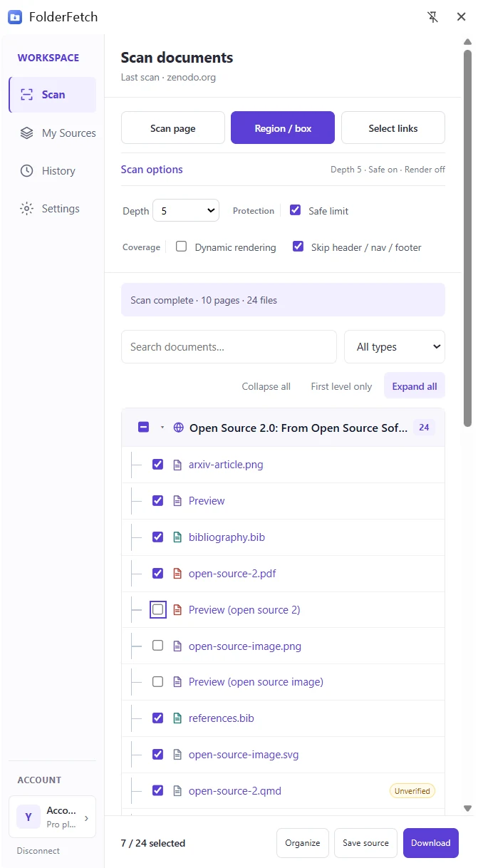Click file icon beside Preview

tap(178, 501)
